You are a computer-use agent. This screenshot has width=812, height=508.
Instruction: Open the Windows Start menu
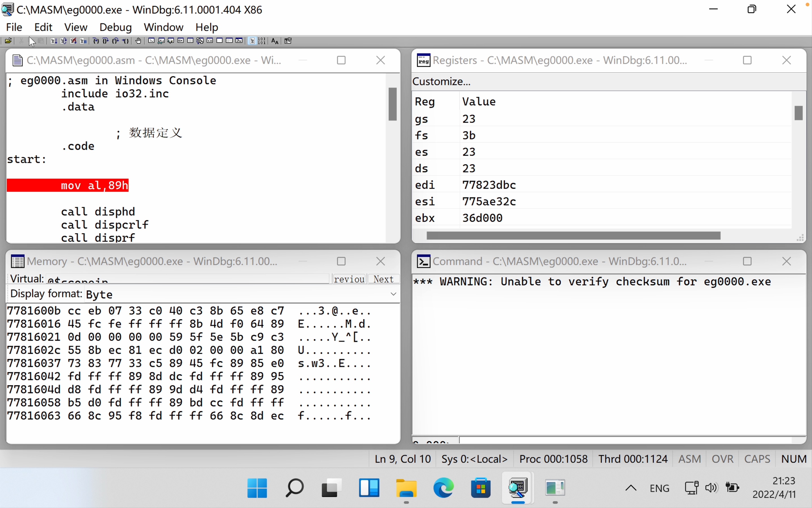click(257, 488)
